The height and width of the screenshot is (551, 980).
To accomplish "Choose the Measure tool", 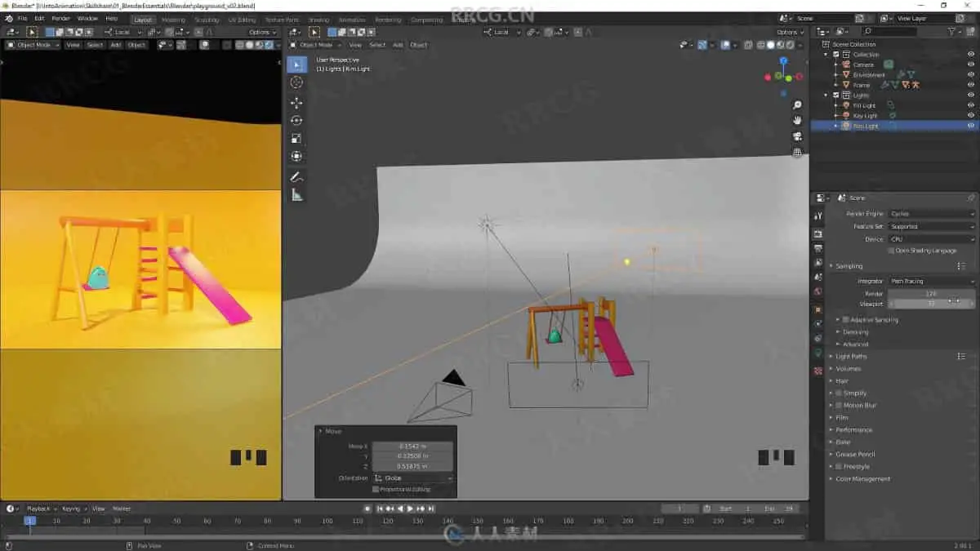I will pyautogui.click(x=296, y=195).
